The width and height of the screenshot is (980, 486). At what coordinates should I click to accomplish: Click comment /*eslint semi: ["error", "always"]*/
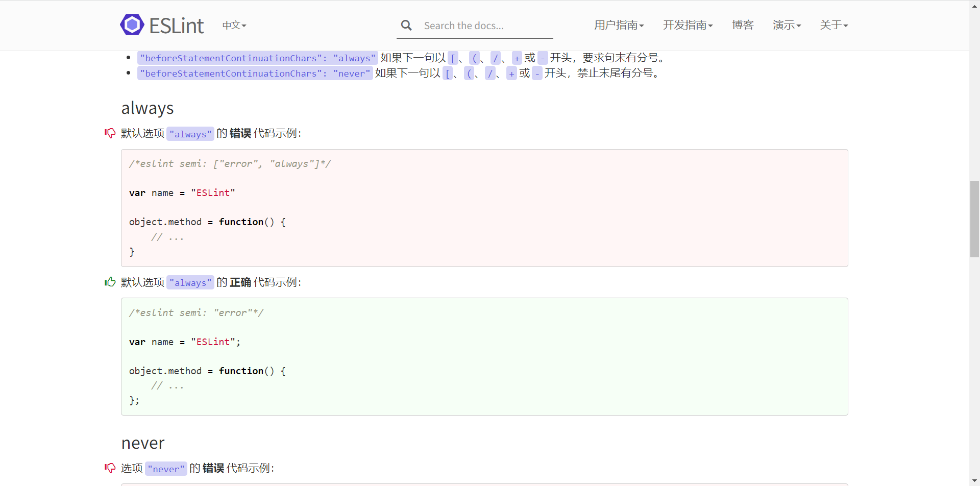pyautogui.click(x=230, y=164)
